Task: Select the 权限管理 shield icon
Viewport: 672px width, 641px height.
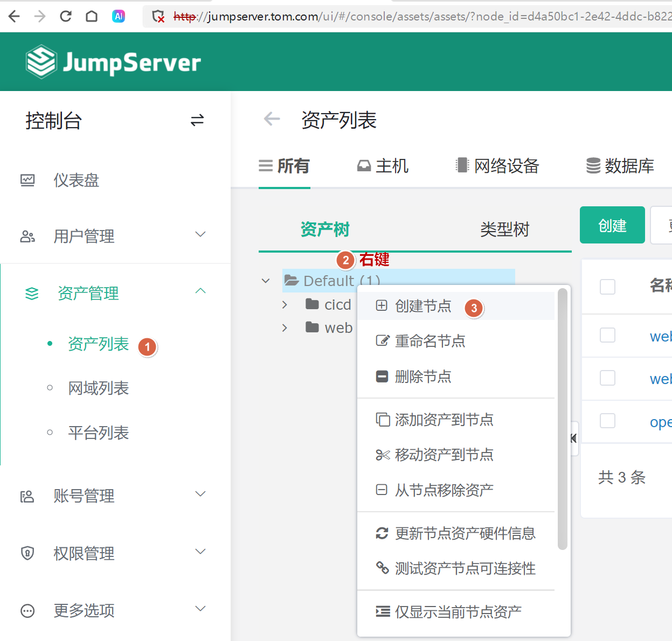Action: tap(27, 553)
